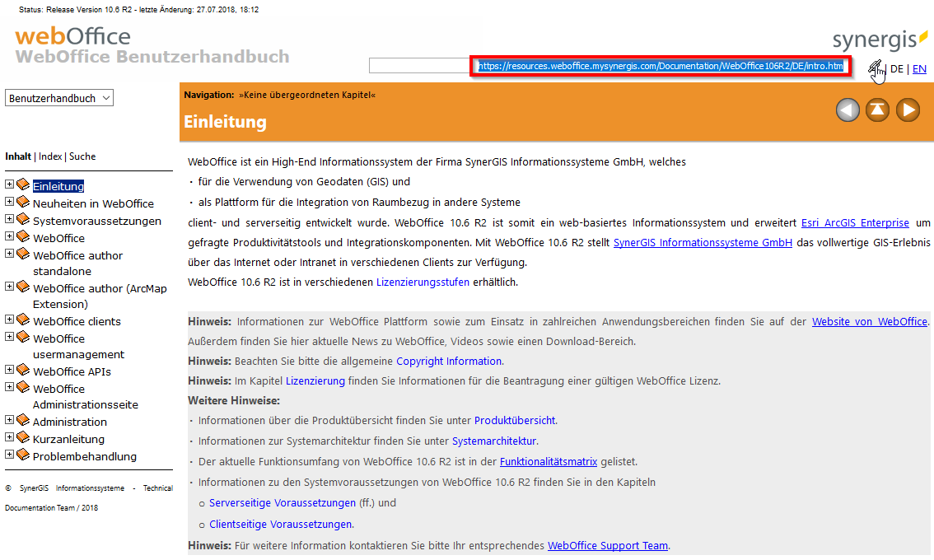Screen dimensions: 934x560
Task: Click the book icon next to WebOffice APIs
Action: [23, 370]
